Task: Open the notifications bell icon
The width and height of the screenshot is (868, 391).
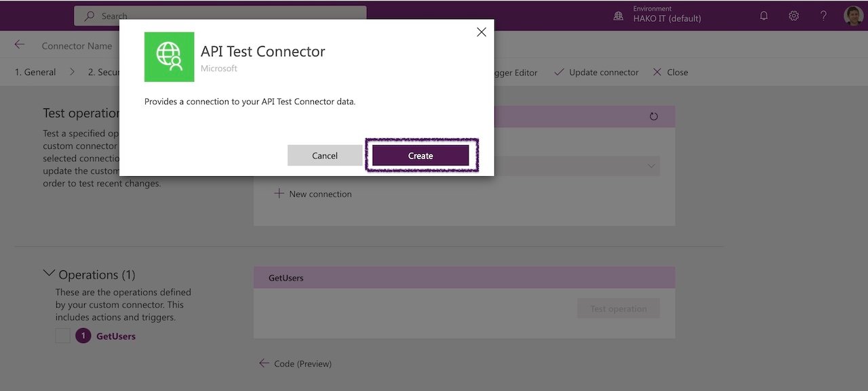Action: click(x=764, y=16)
